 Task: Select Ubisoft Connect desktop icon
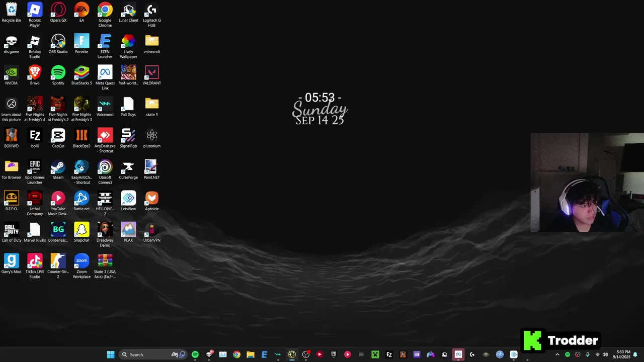click(x=105, y=172)
